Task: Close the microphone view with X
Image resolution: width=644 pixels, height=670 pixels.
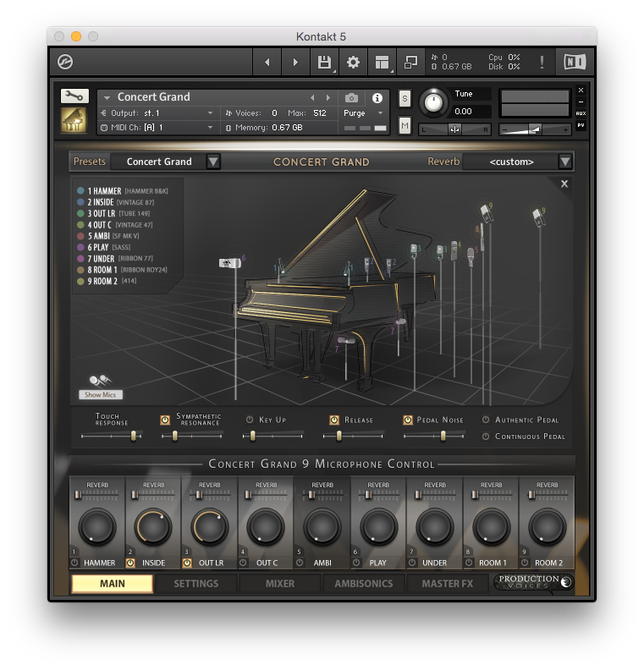Action: tap(564, 184)
